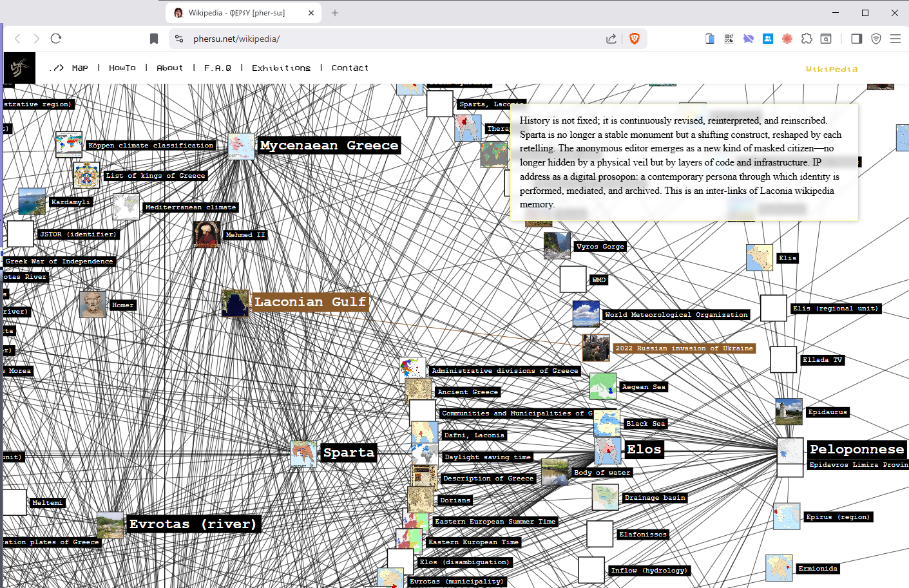The image size is (909, 588).
Task: Open the phone-shaped extension icon
Action: (x=710, y=39)
